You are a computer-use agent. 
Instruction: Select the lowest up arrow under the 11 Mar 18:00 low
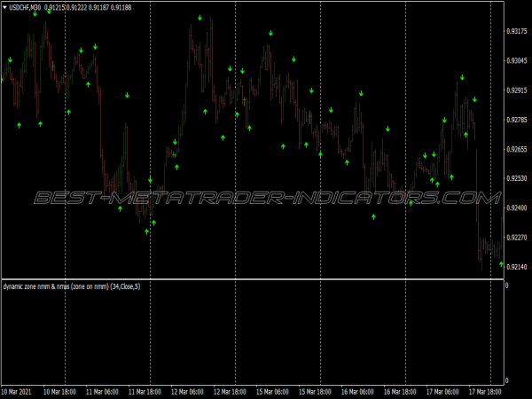coord(146,231)
